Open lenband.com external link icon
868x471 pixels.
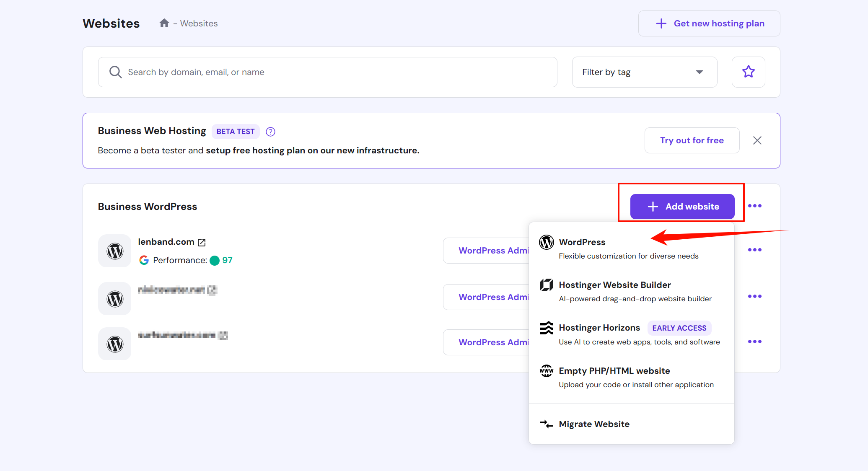[202, 242]
